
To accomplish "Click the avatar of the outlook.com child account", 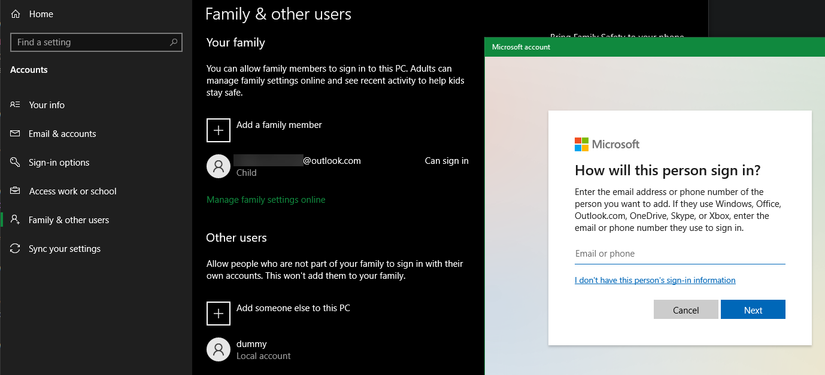I will coord(218,166).
